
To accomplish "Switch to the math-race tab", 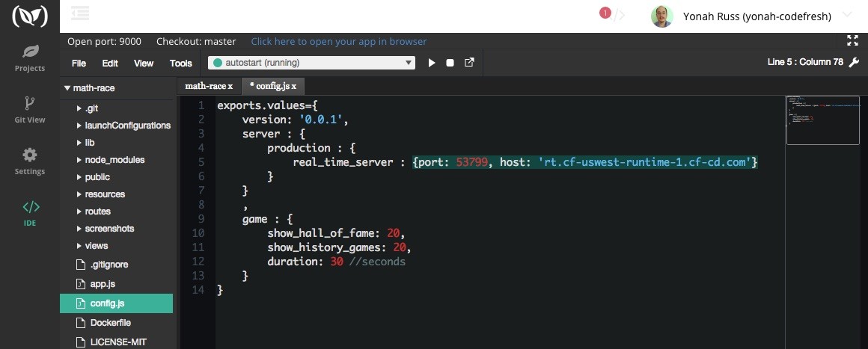I will pyautogui.click(x=209, y=86).
